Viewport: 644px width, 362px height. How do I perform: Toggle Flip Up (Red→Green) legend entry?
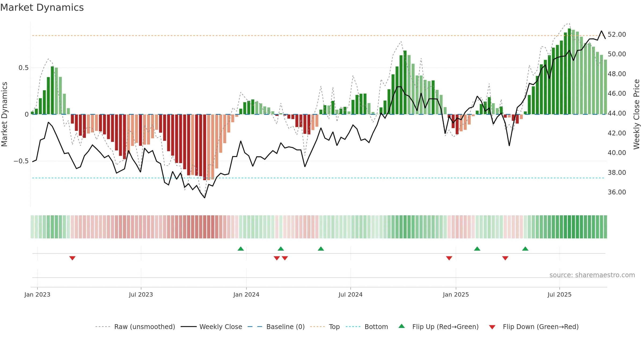click(x=438, y=327)
